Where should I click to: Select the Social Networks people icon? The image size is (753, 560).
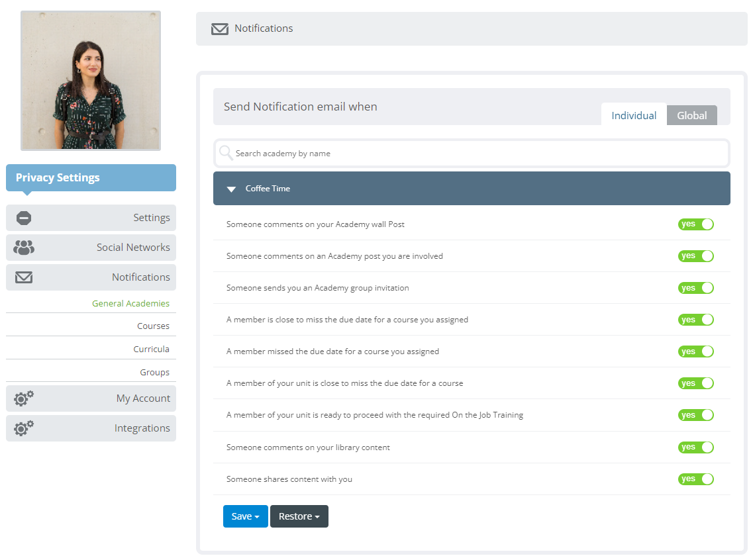click(24, 247)
